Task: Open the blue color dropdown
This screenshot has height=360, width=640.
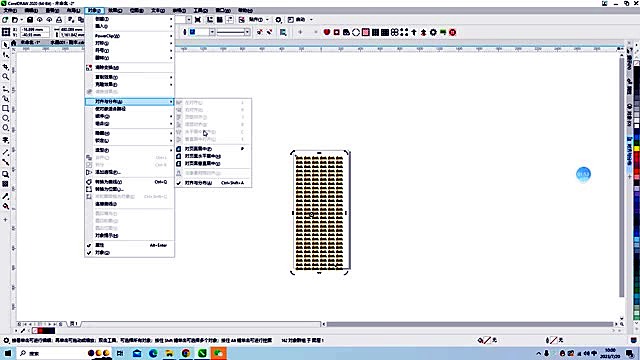Action: click(x=212, y=32)
